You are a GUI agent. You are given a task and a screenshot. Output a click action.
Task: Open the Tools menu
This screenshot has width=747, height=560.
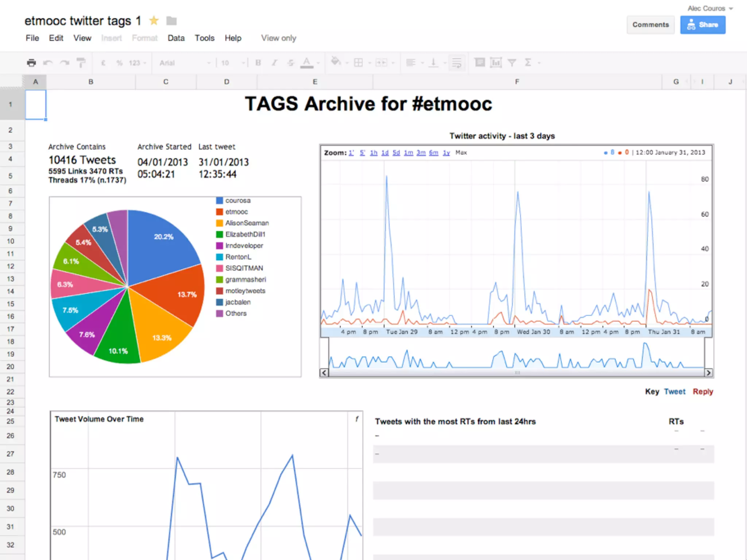coord(204,38)
